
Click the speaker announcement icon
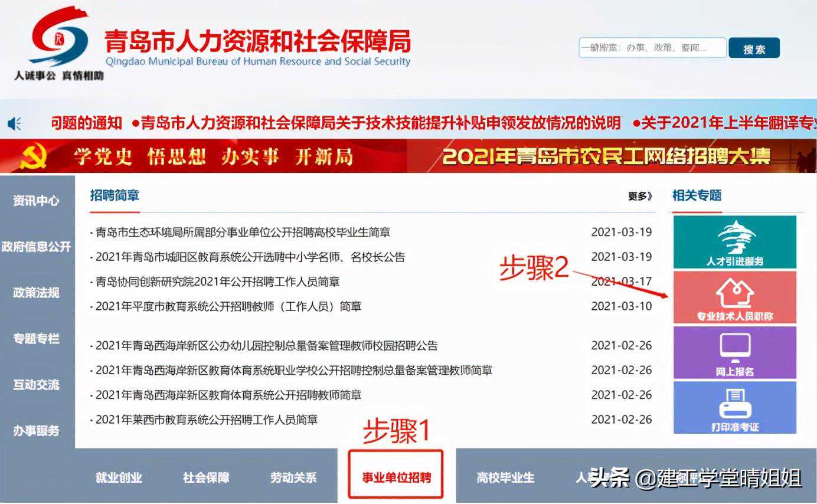[15, 123]
